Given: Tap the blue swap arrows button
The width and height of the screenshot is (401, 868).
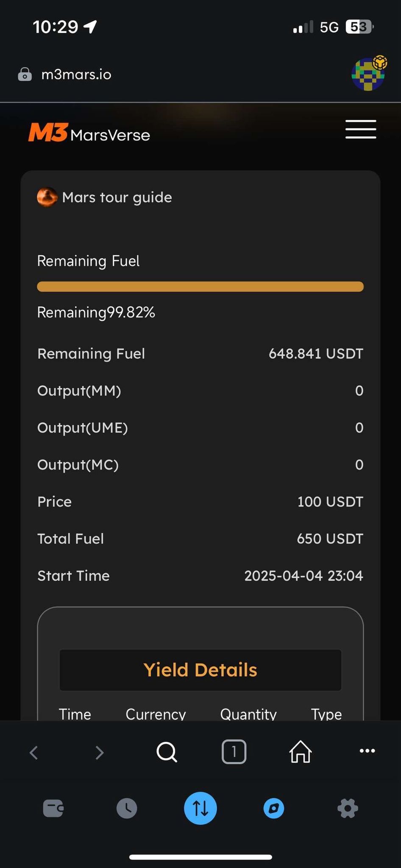Looking at the screenshot, I should pyautogui.click(x=200, y=808).
